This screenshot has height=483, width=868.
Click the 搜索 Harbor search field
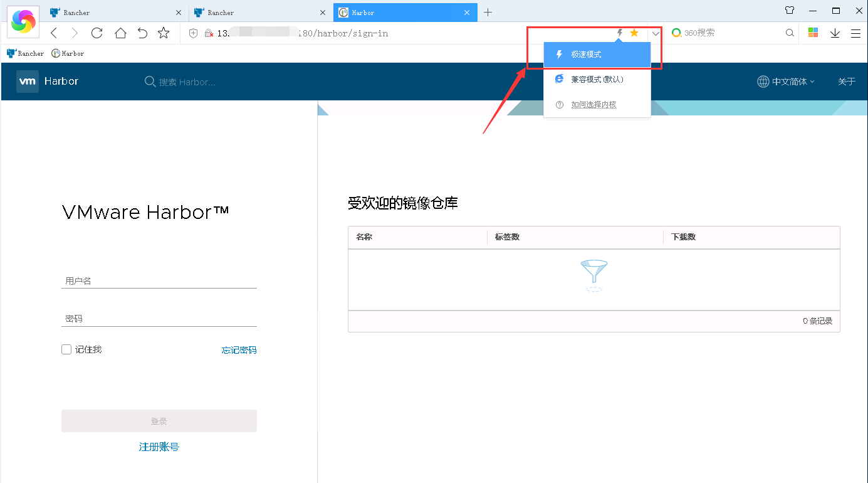pos(187,82)
